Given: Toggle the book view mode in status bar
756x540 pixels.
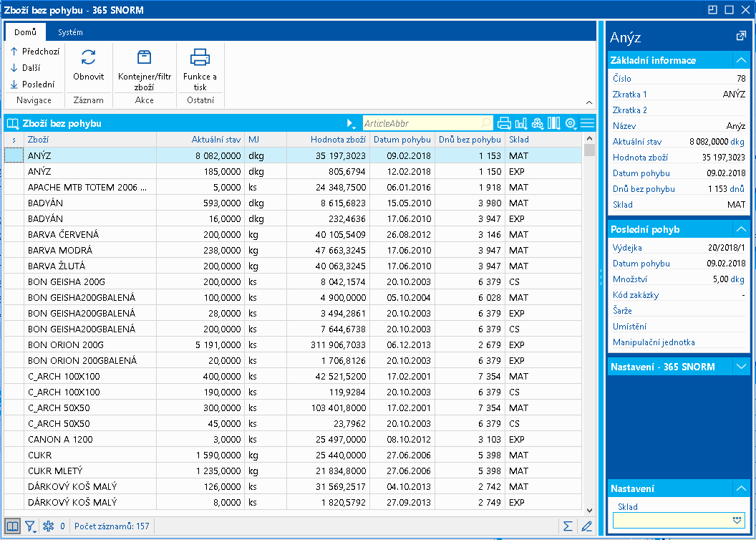Looking at the screenshot, I should point(13,526).
